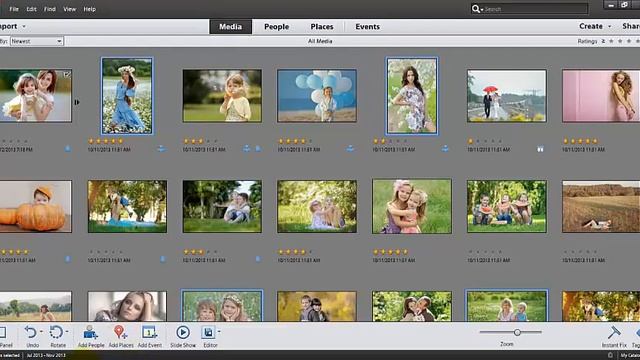
Task: Click the Zoom slider handle
Action: point(517,332)
